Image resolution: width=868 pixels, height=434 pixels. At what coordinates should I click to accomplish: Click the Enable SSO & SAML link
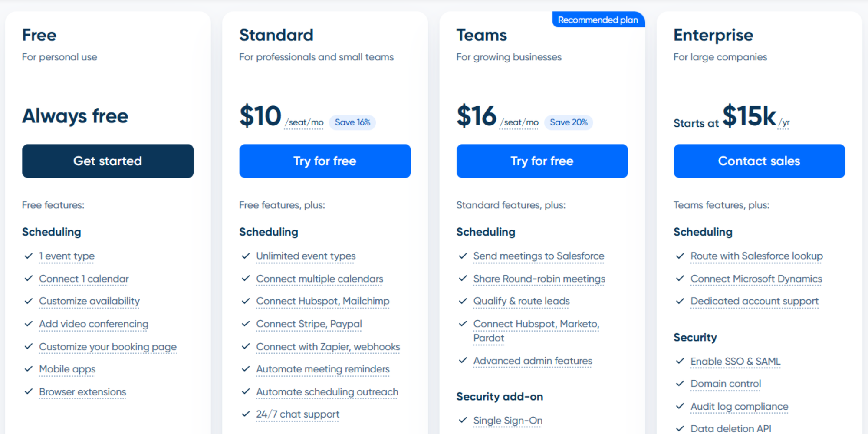pyautogui.click(x=735, y=361)
